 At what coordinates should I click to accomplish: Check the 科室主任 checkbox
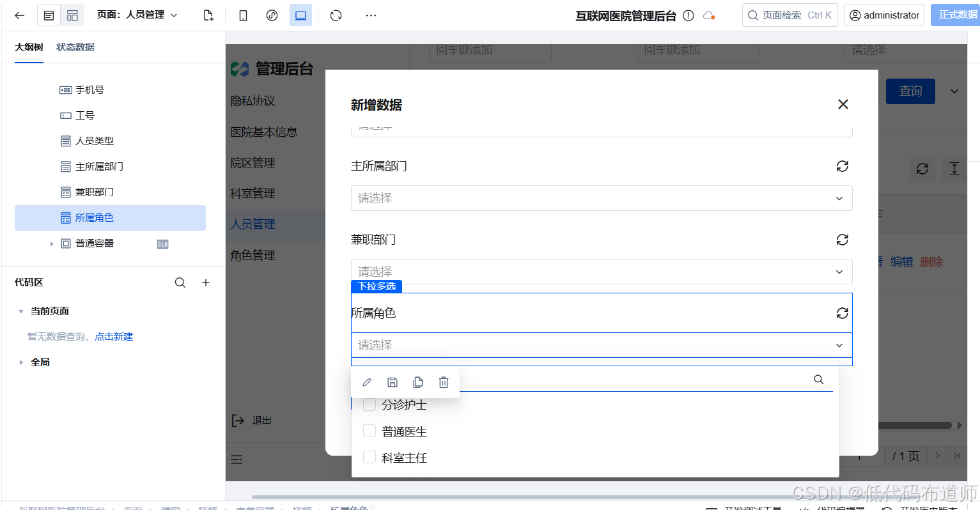coord(369,458)
